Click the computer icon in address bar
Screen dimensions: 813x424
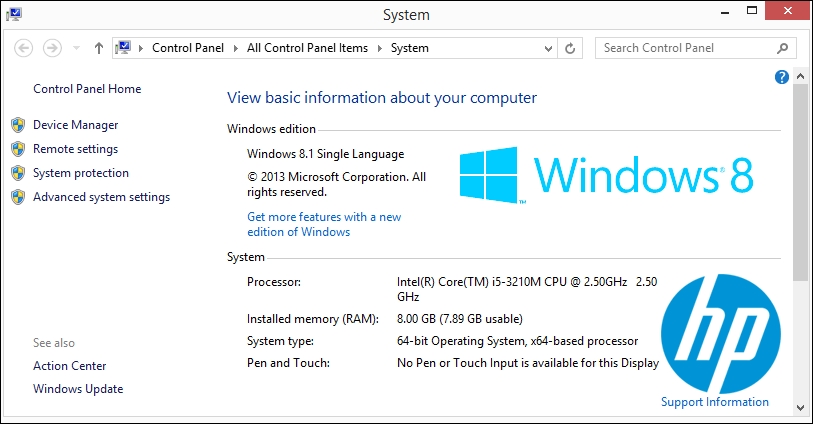(123, 48)
